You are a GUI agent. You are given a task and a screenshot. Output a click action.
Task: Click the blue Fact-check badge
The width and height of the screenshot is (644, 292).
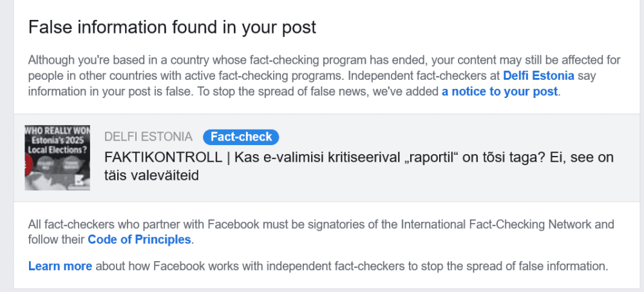click(x=241, y=137)
